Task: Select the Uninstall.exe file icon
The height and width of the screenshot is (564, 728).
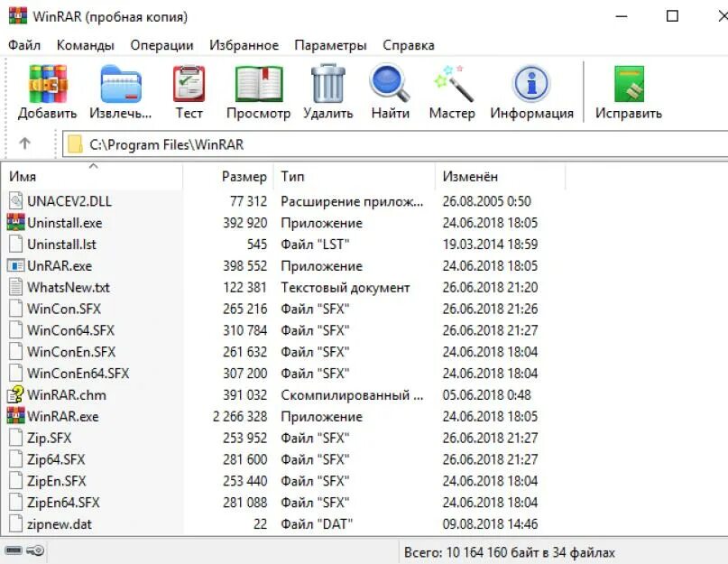Action: (x=15, y=223)
